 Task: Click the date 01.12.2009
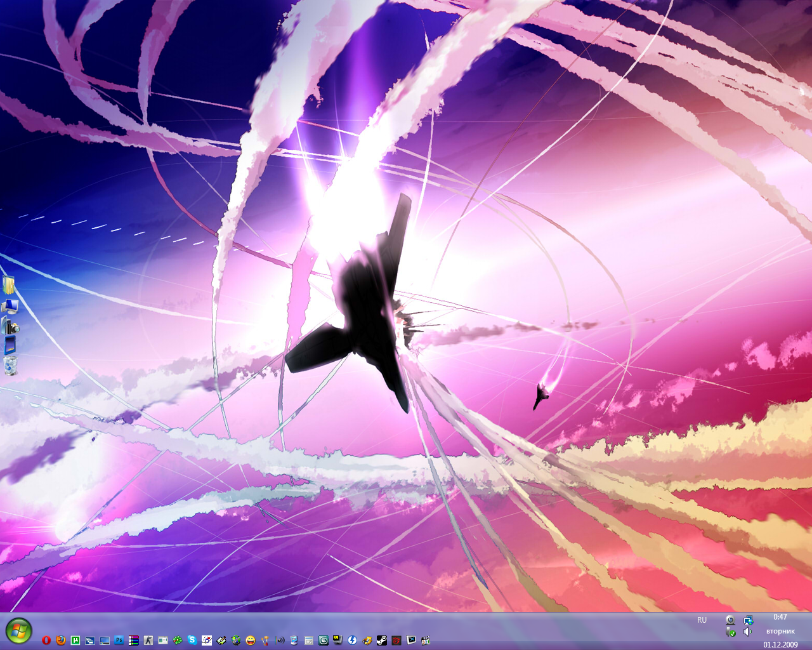780,644
